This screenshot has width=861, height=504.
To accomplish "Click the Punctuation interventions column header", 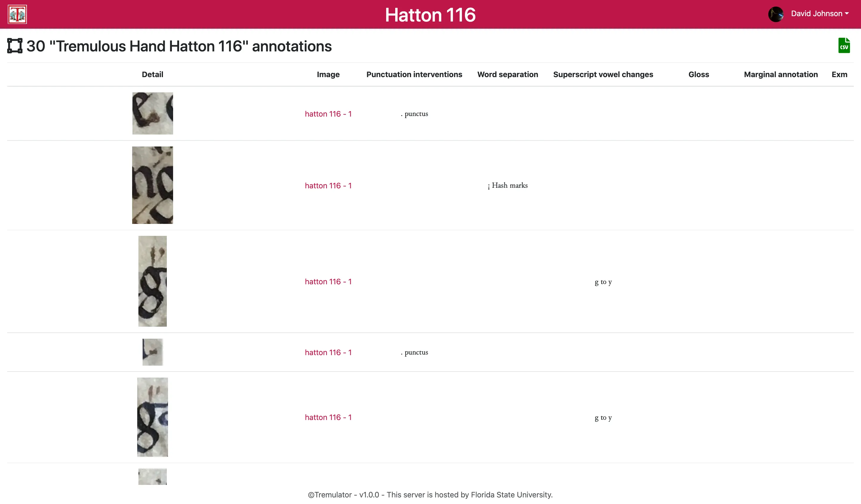I will (414, 74).
